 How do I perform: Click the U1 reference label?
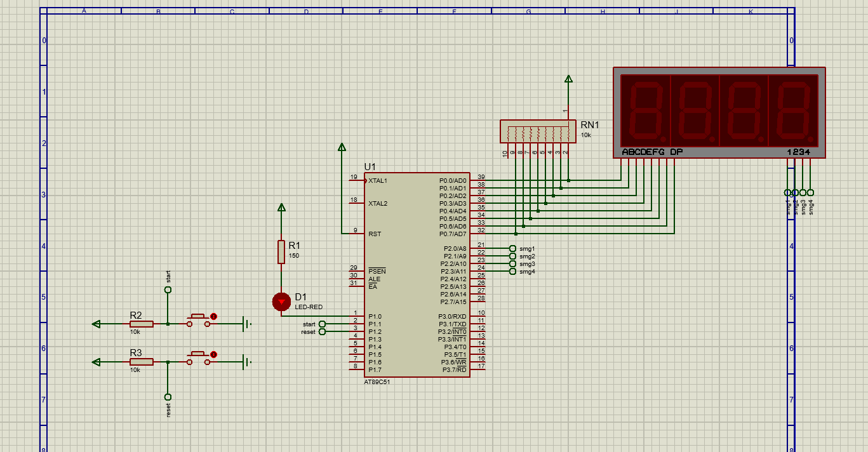pos(370,166)
